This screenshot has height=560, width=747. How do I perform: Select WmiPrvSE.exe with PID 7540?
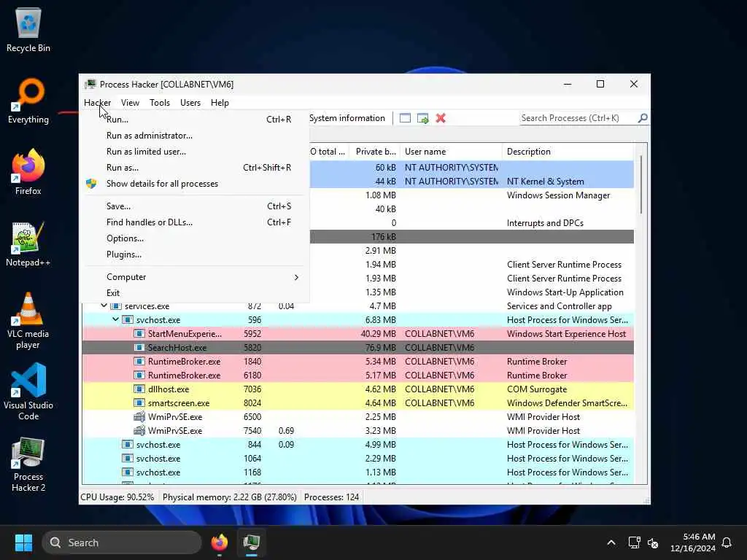(x=357, y=430)
